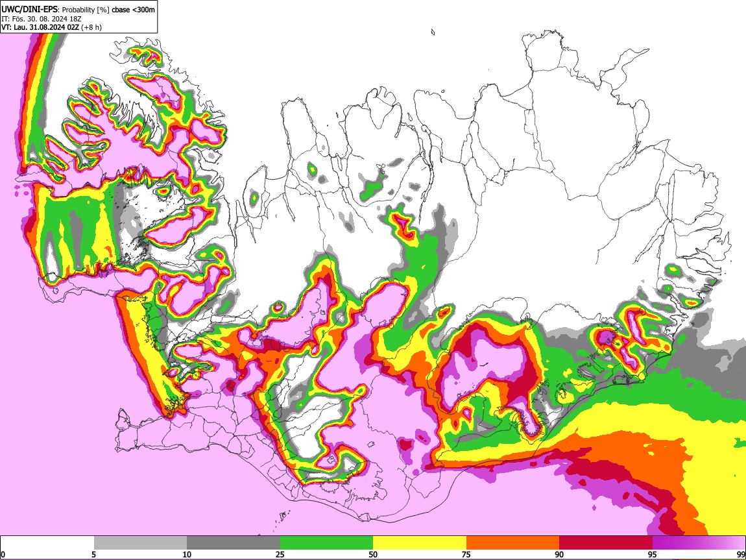
Task: Click the legend value '25'
Action: tap(280, 554)
